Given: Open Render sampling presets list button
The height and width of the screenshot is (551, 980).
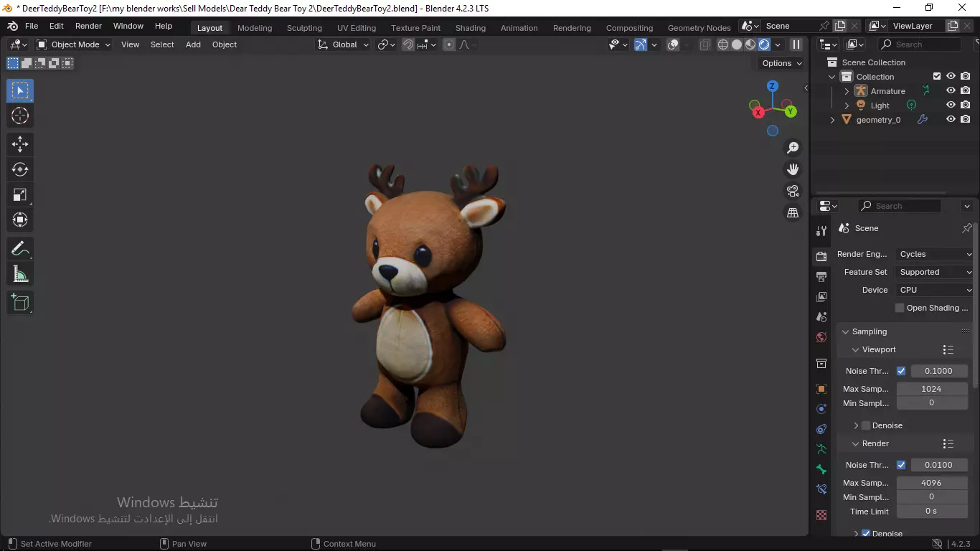Looking at the screenshot, I should (948, 443).
